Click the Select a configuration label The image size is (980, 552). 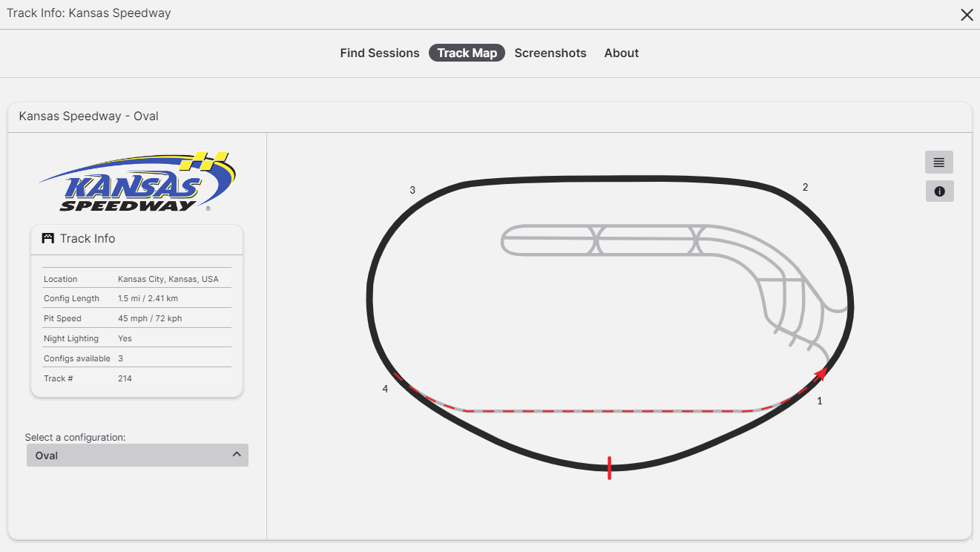(75, 437)
